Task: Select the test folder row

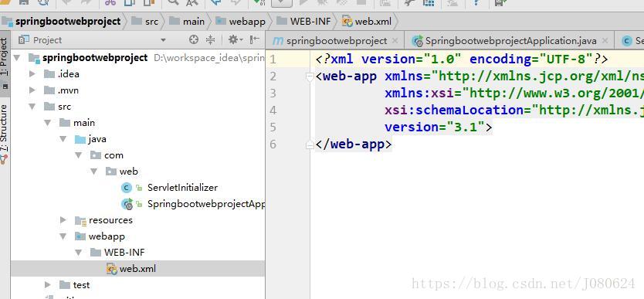Action: point(137,285)
